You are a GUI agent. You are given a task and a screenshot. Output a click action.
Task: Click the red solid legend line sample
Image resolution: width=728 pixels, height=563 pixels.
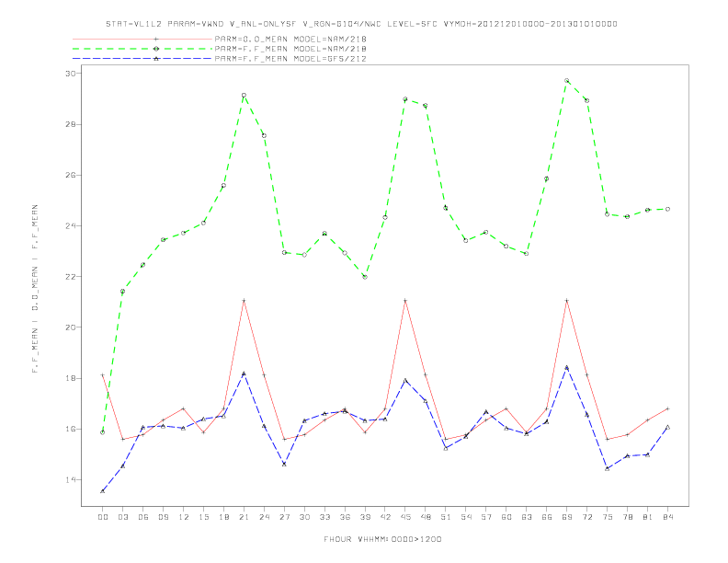(142, 39)
